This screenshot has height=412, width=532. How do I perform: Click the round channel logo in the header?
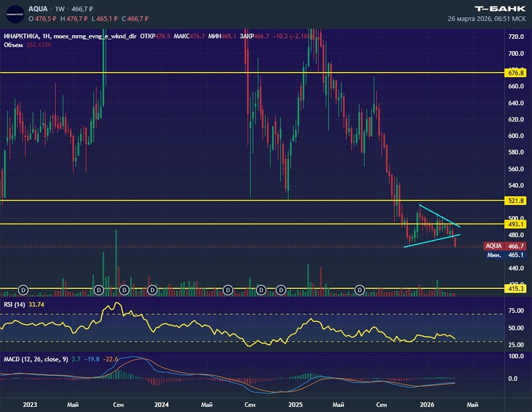(15, 13)
